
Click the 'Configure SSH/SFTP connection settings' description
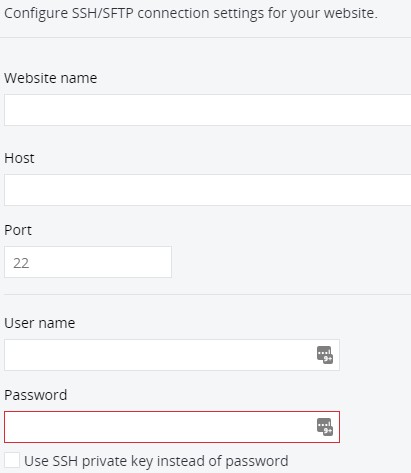tap(191, 13)
